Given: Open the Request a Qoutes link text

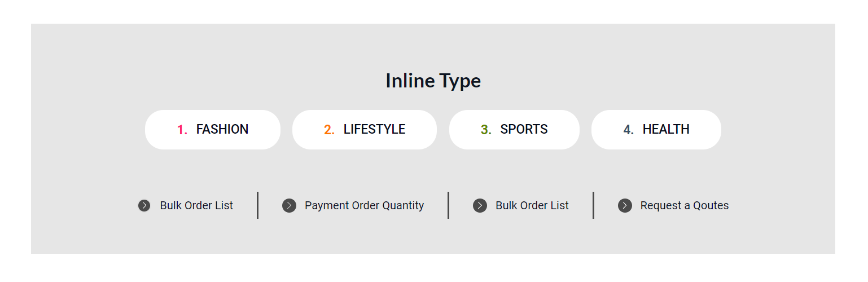Looking at the screenshot, I should click(684, 206).
